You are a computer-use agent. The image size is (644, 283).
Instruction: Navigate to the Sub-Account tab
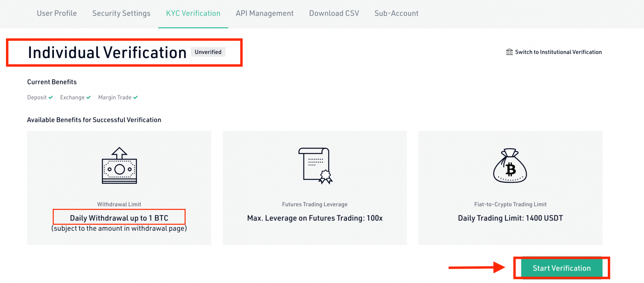pos(396,13)
